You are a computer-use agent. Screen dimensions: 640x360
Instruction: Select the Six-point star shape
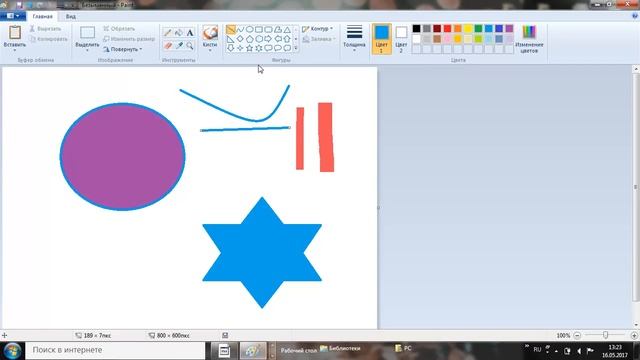(x=259, y=48)
